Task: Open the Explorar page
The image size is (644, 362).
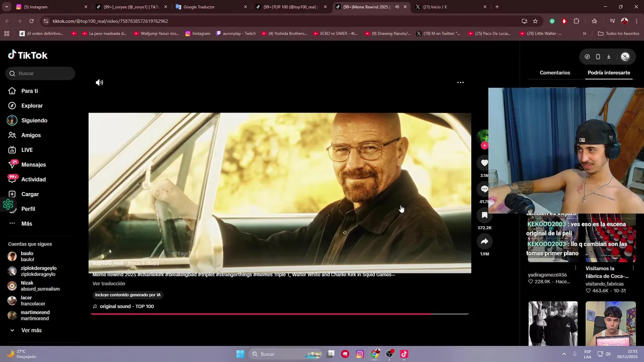Action: (32, 106)
